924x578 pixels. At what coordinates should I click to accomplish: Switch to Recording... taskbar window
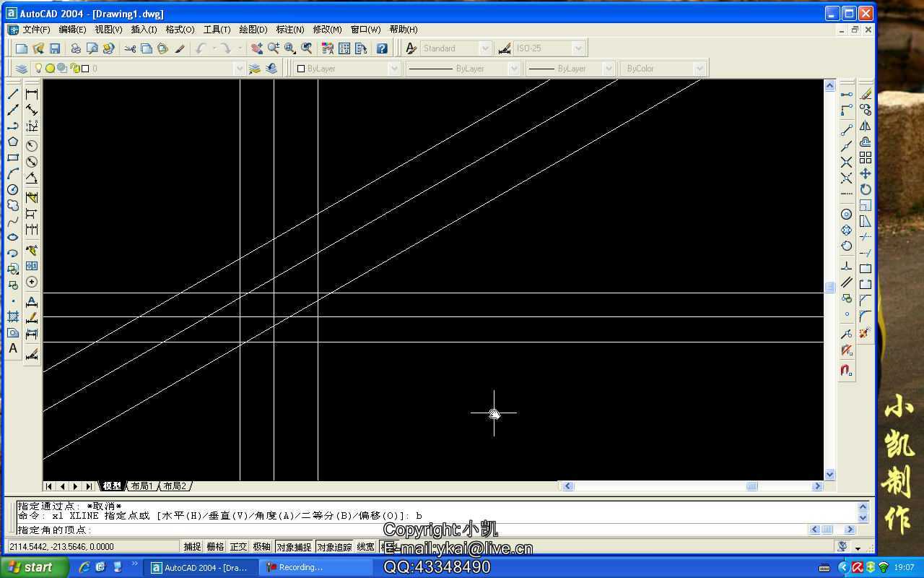[317, 567]
